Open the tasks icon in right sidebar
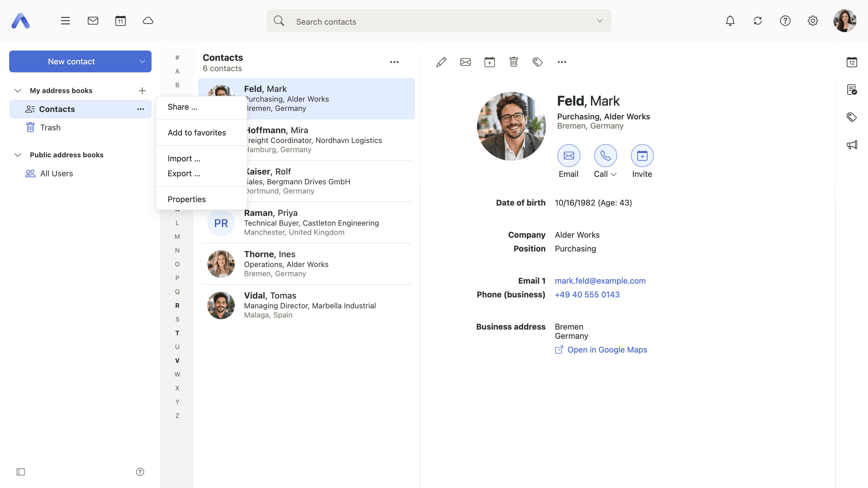The height and width of the screenshot is (488, 868). click(851, 90)
